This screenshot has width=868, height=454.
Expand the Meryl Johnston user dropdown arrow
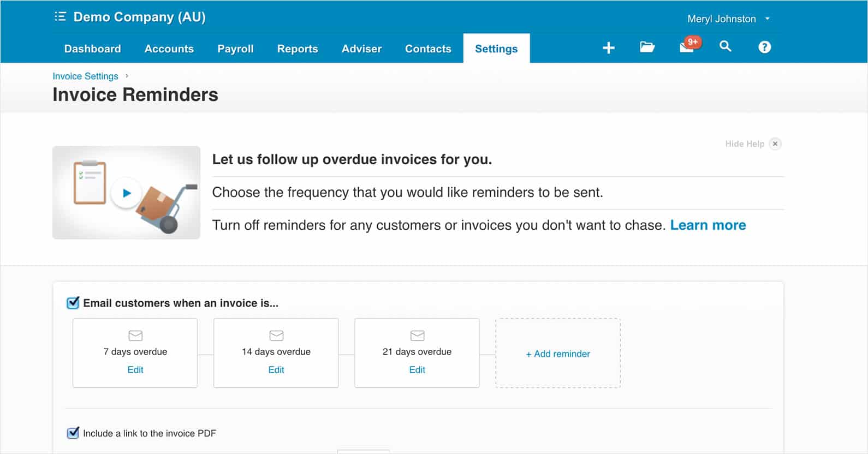(x=767, y=19)
